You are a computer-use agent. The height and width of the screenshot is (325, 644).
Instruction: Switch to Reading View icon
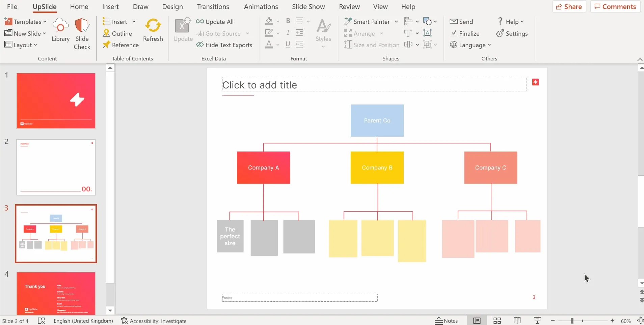[517, 321]
